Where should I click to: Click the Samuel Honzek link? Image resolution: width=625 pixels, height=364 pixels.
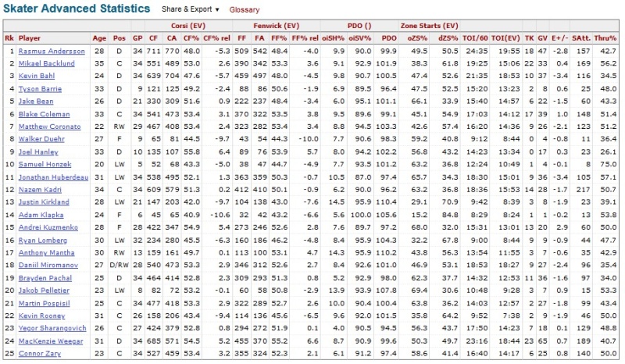45,164
